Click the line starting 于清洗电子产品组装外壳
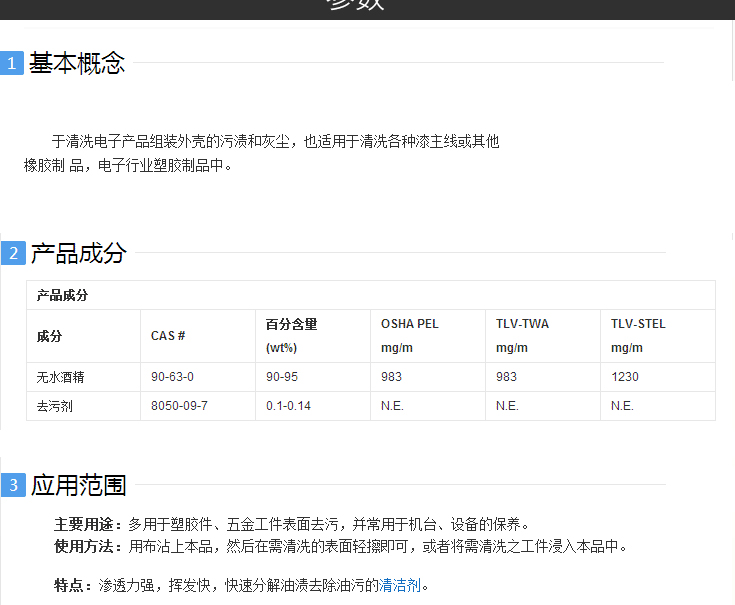This screenshot has height=605, width=735. coord(276,141)
